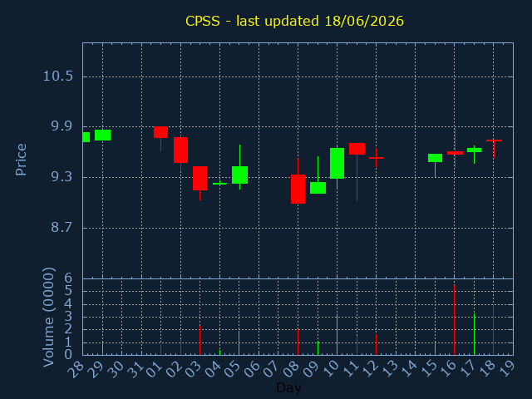
Task: Click the Price axis title
Action: (21, 160)
